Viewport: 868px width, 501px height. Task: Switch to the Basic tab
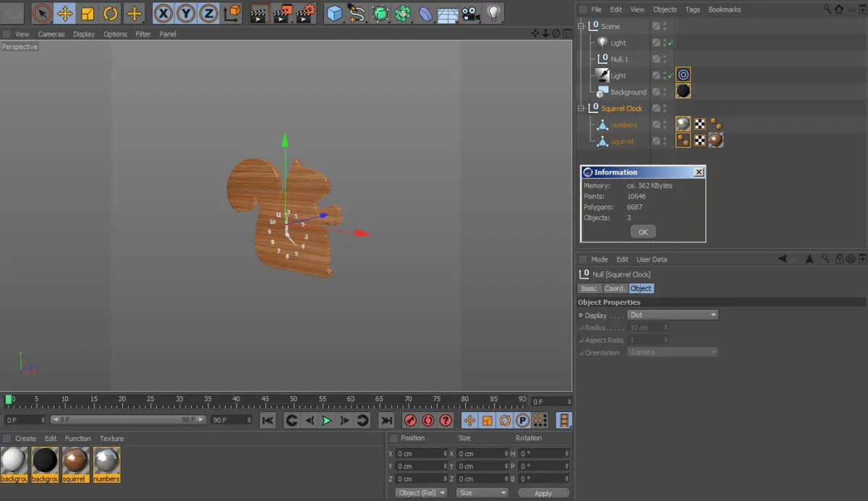(x=590, y=288)
